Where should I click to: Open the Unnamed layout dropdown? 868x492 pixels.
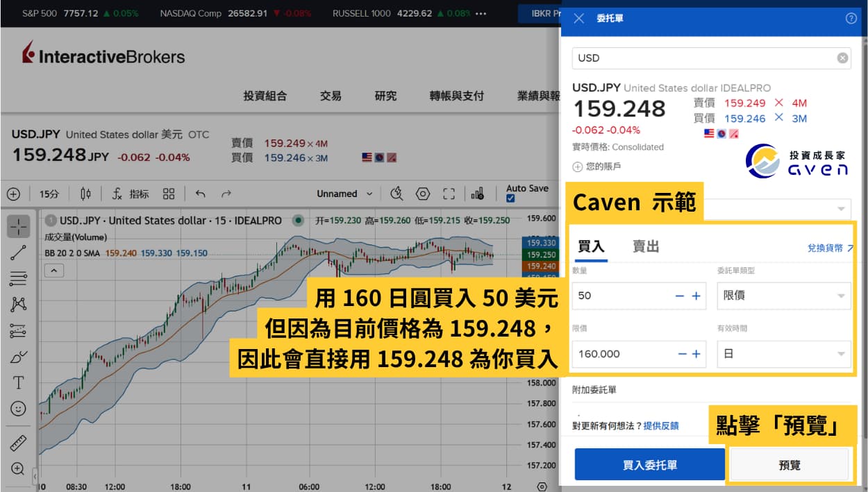[344, 194]
